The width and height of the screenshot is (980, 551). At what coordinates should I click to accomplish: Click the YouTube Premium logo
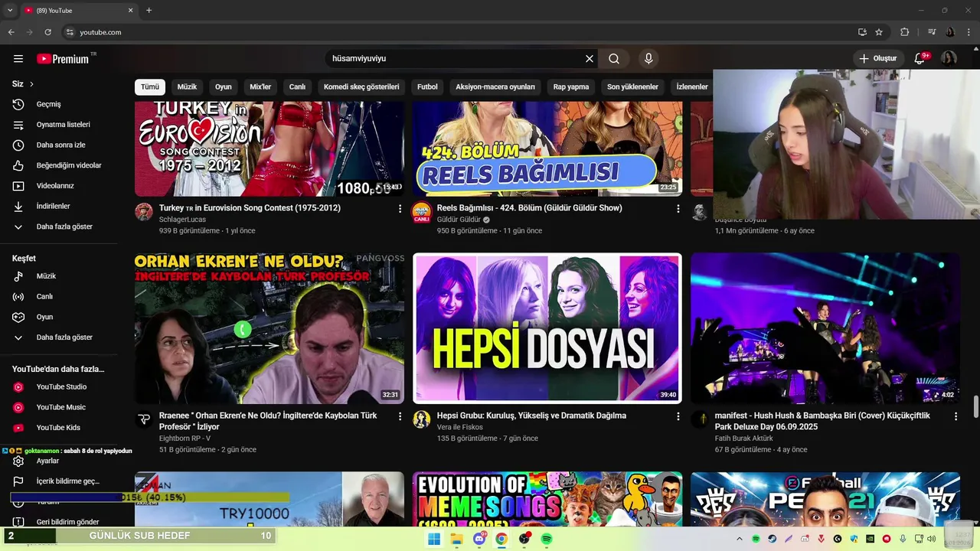[64, 59]
